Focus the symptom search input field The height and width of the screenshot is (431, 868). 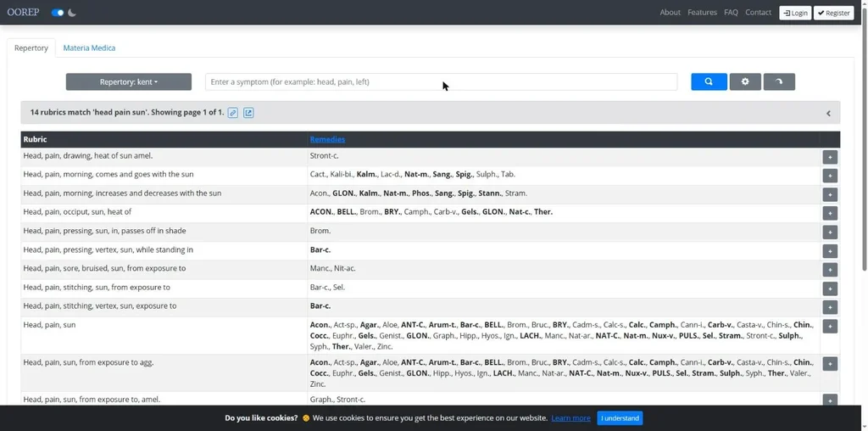441,82
